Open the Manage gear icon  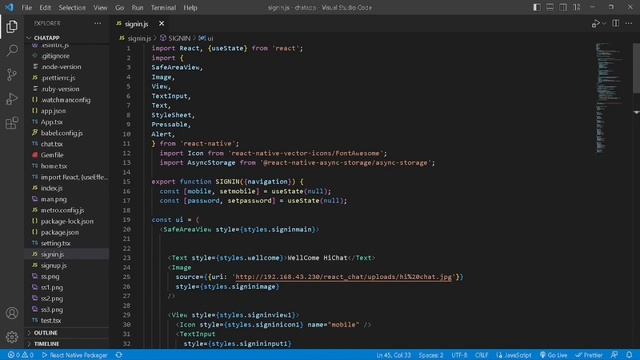pos(12,337)
